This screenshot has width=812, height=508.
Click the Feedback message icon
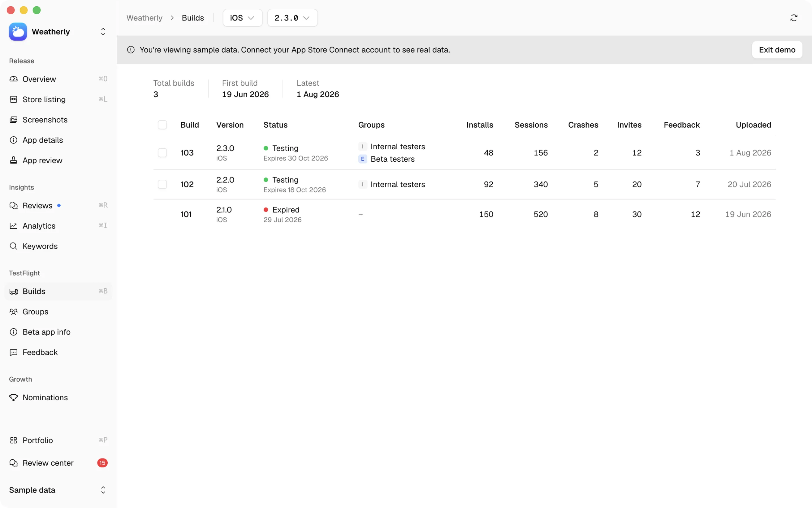click(x=13, y=353)
